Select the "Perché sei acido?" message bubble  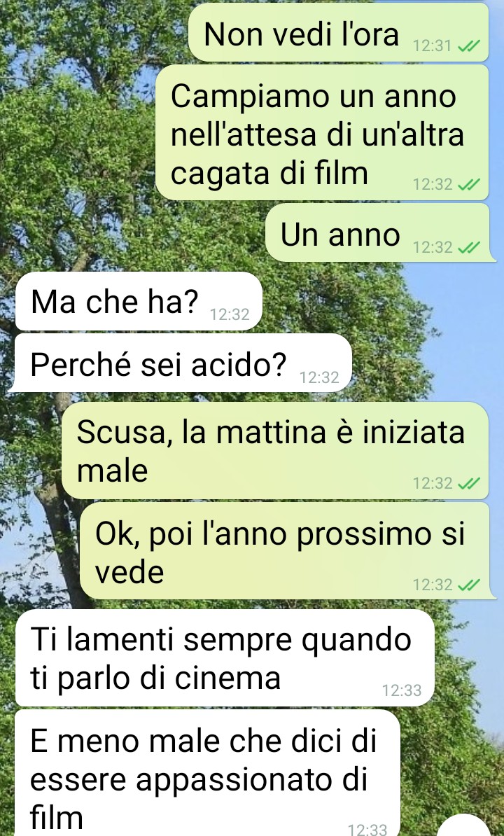(183, 363)
